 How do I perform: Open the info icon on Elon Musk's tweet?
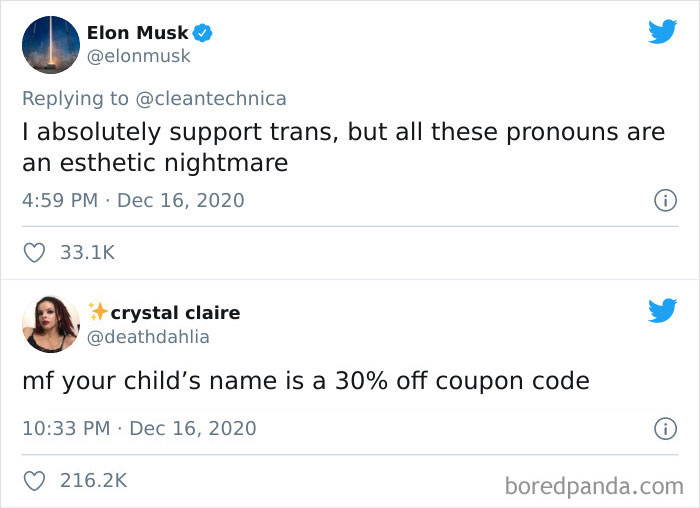coord(665,200)
